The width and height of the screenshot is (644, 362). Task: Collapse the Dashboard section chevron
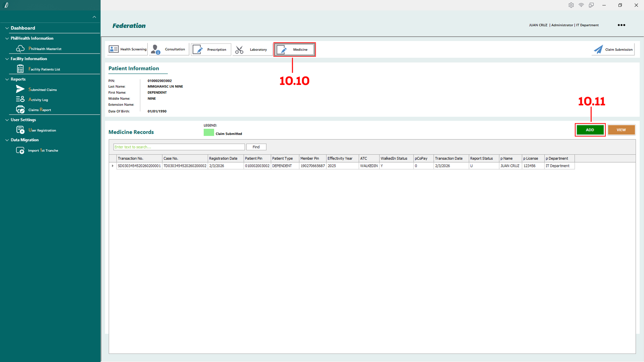pos(7,28)
